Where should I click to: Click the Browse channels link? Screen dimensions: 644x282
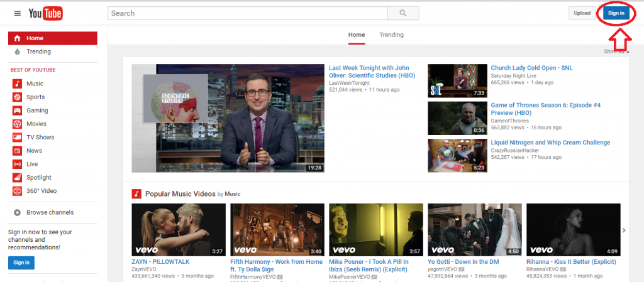point(50,212)
